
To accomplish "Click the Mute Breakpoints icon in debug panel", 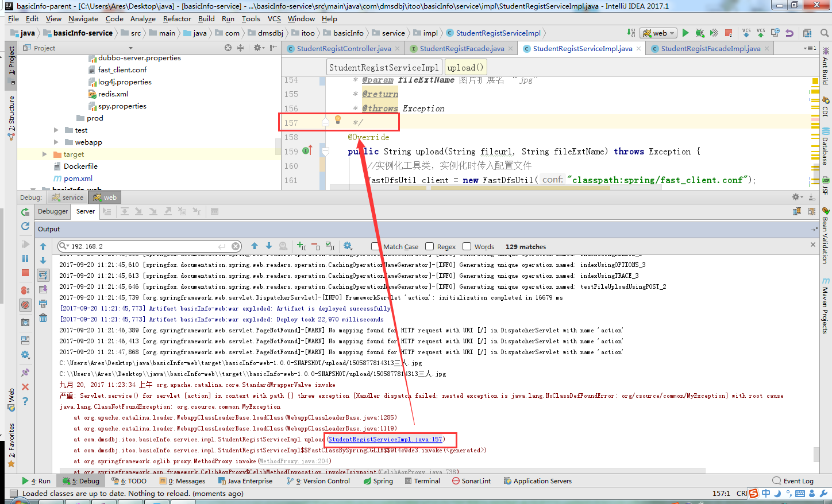I will pyautogui.click(x=25, y=305).
